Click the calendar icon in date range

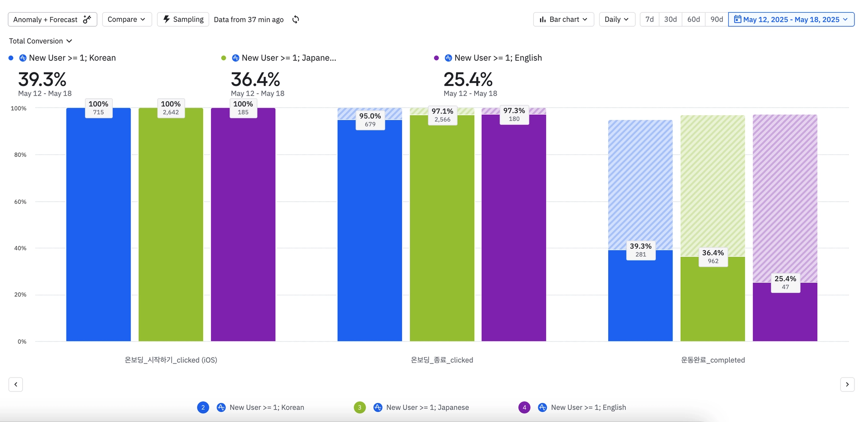737,19
